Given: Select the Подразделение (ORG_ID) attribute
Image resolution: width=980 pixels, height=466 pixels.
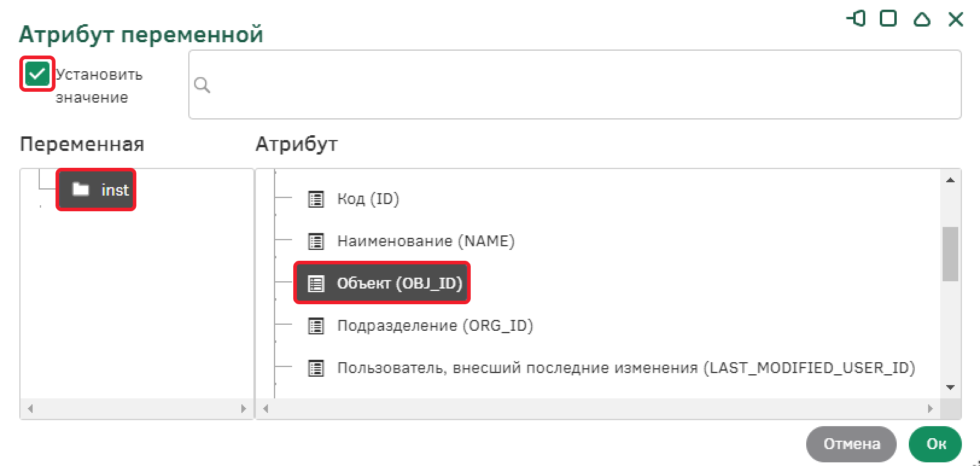Looking at the screenshot, I should coord(434,326).
